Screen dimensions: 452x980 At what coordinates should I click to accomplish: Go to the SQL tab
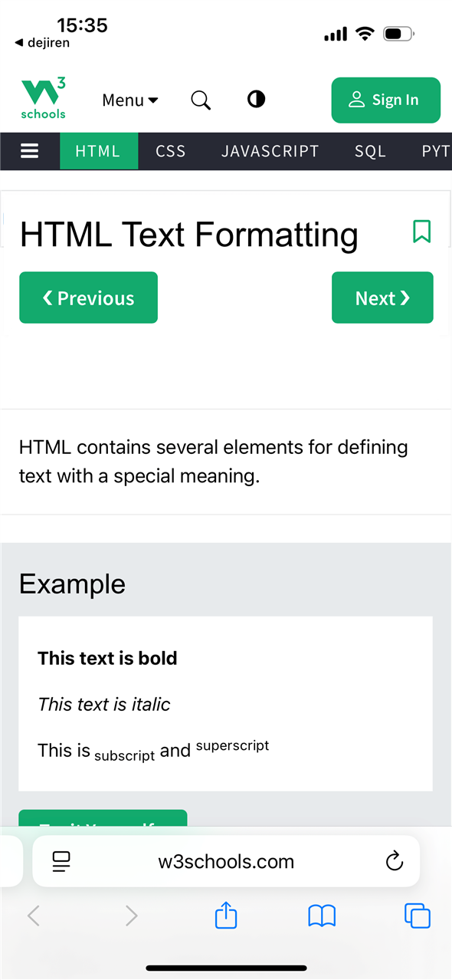coord(370,151)
